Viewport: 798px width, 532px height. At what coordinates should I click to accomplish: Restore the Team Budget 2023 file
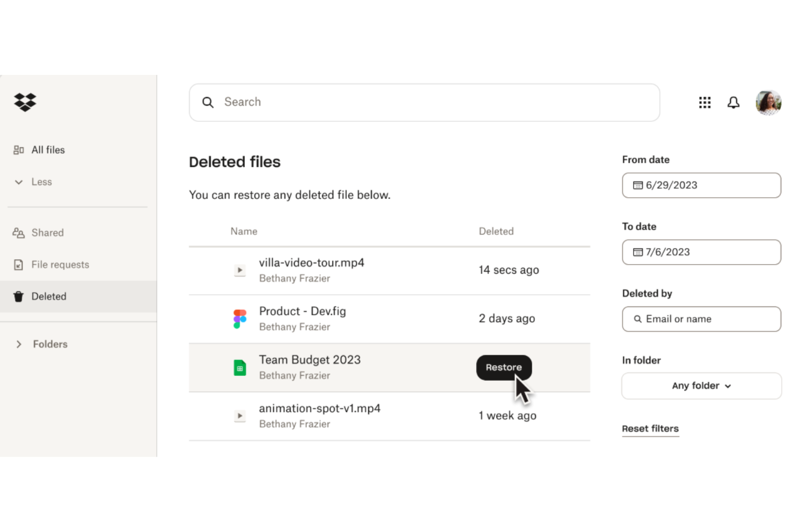coord(504,367)
